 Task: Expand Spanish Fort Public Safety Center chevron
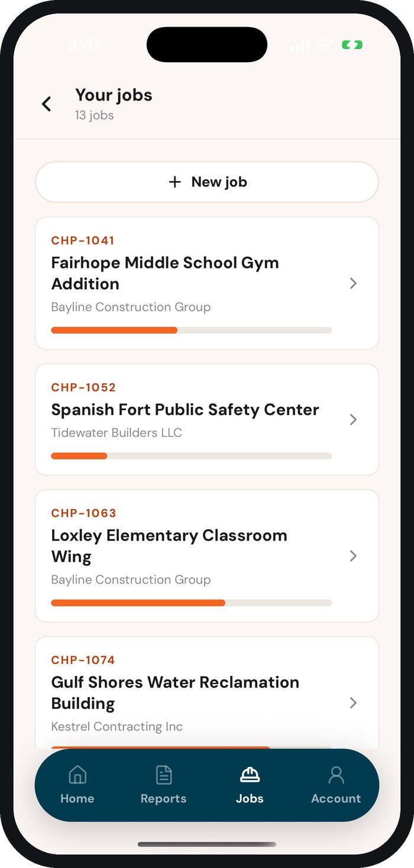coord(353,419)
